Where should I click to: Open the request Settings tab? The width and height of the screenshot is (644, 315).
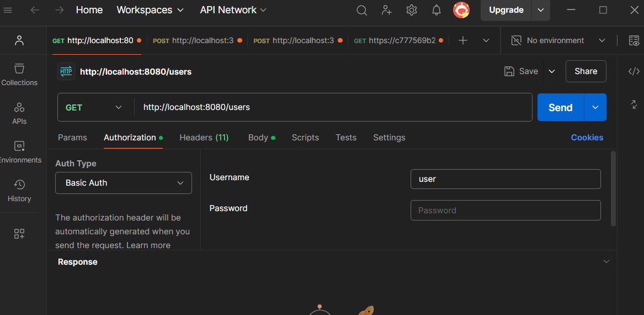[x=389, y=138]
